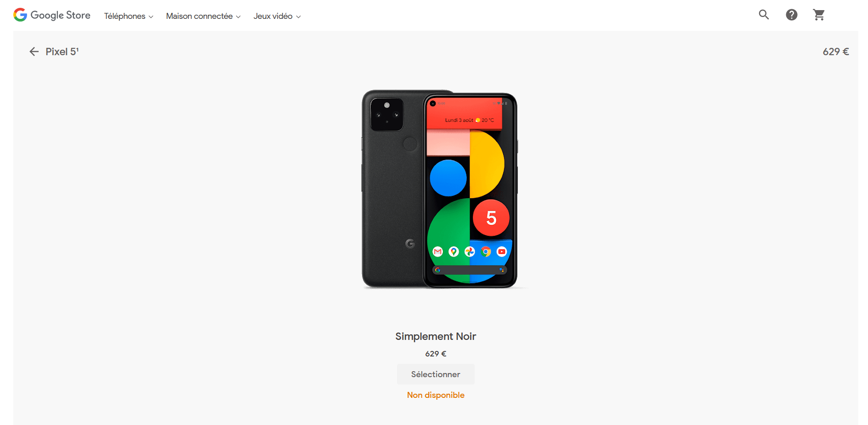The height and width of the screenshot is (425, 868).
Task: Open the help question mark icon
Action: [x=791, y=15]
